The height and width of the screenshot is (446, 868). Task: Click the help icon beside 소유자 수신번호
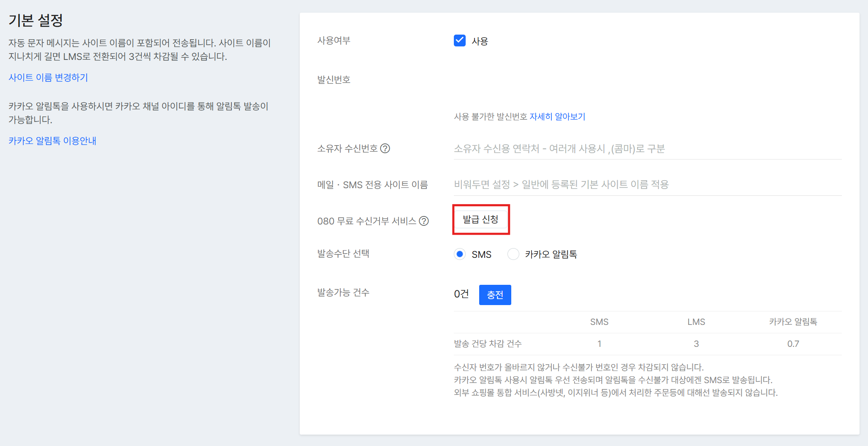click(385, 149)
